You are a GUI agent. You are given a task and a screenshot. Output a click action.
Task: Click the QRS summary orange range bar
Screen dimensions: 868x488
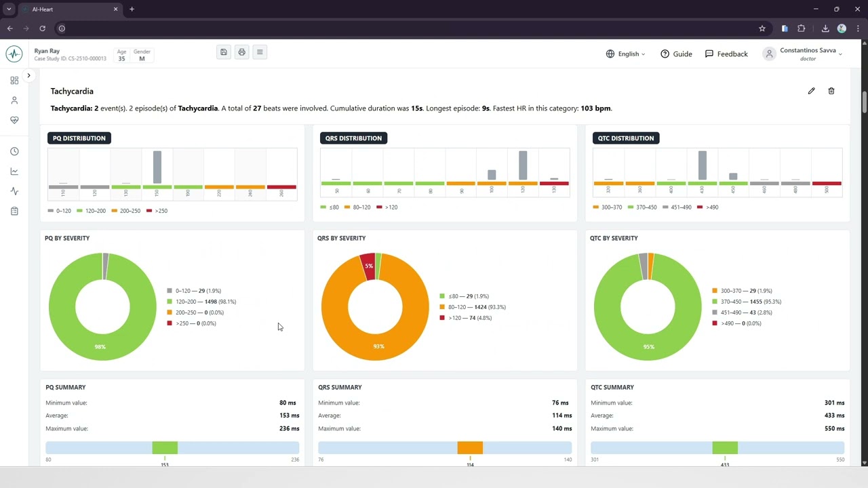click(470, 448)
